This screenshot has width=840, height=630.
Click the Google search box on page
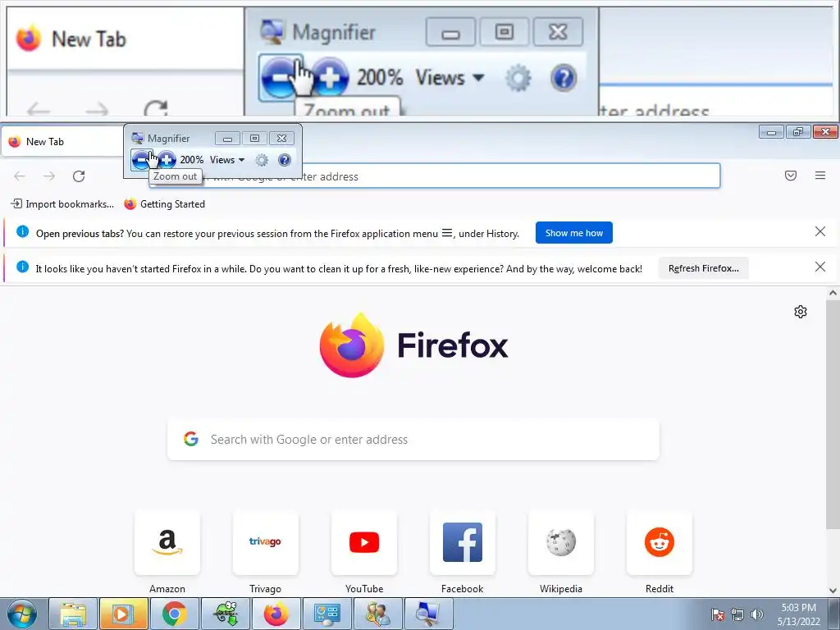tap(413, 440)
